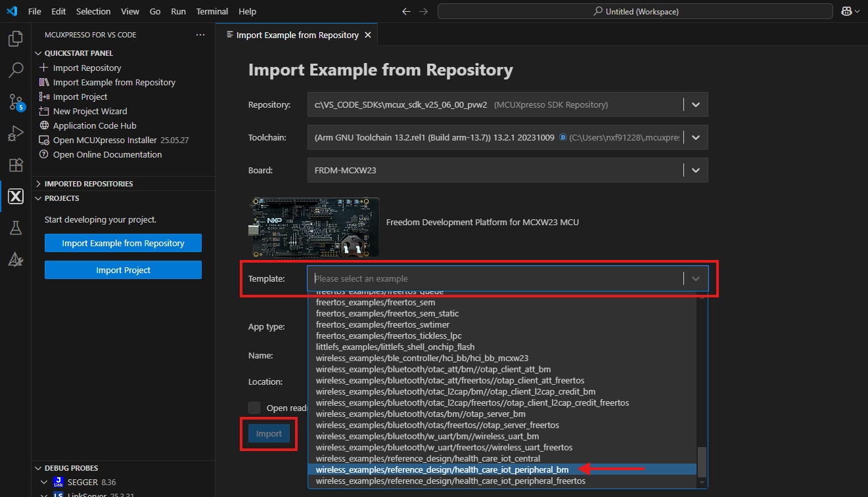Open Source Control view with badge
The width and height of the screenshot is (868, 497).
pyautogui.click(x=16, y=102)
